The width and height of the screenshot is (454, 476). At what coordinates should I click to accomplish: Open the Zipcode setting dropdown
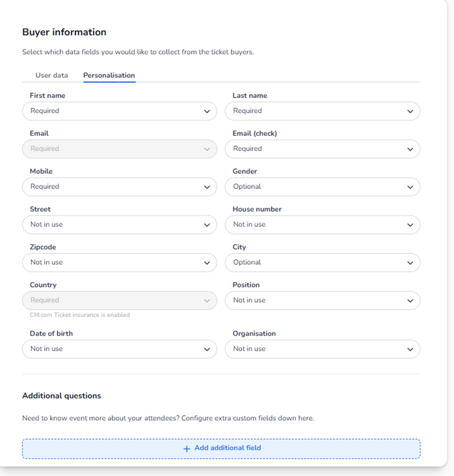point(119,262)
